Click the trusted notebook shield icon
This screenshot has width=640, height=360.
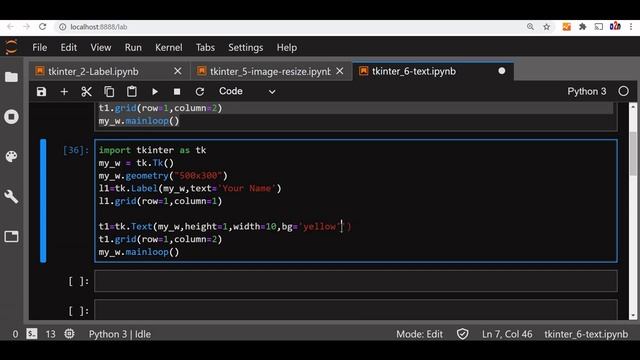[x=462, y=334]
